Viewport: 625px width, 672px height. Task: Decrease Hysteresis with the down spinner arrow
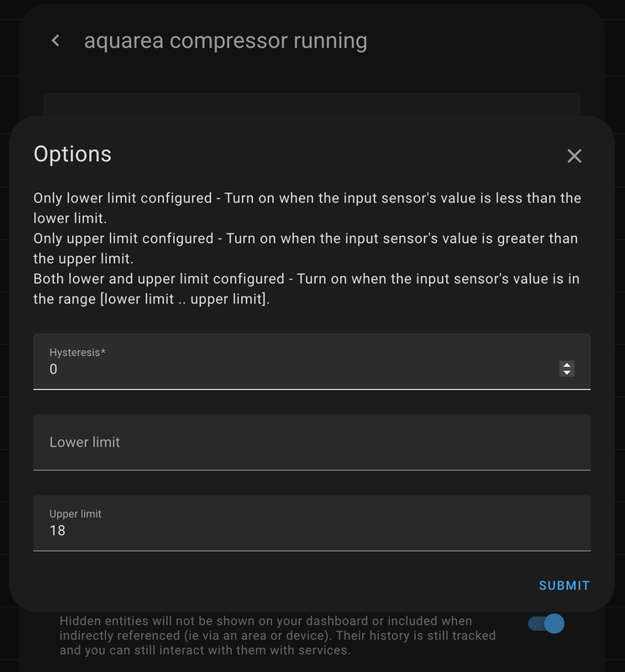567,372
